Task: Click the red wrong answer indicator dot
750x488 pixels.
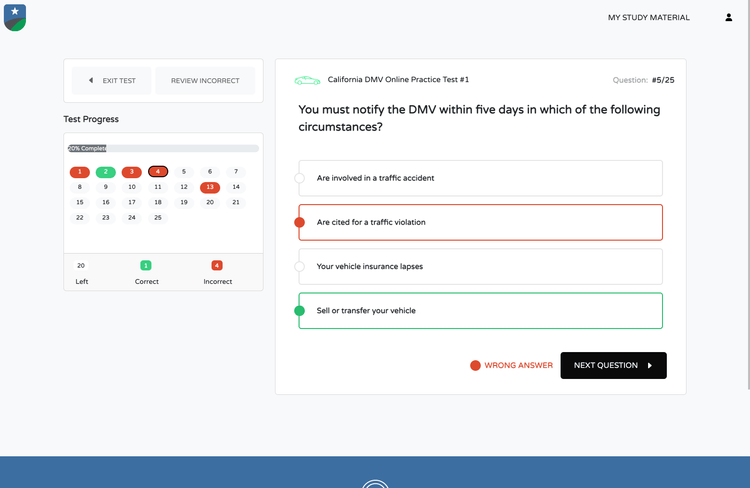Action: 475,366
